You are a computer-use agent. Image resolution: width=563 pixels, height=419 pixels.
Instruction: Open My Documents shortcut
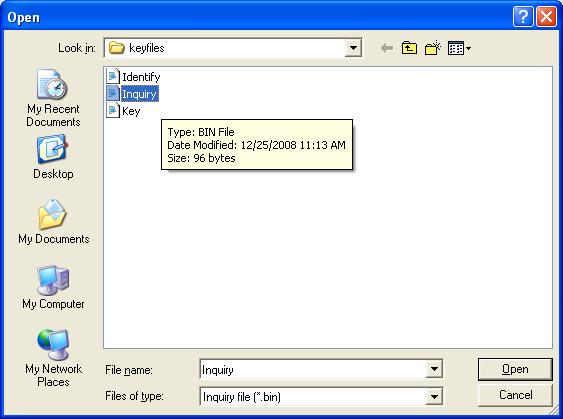53,222
